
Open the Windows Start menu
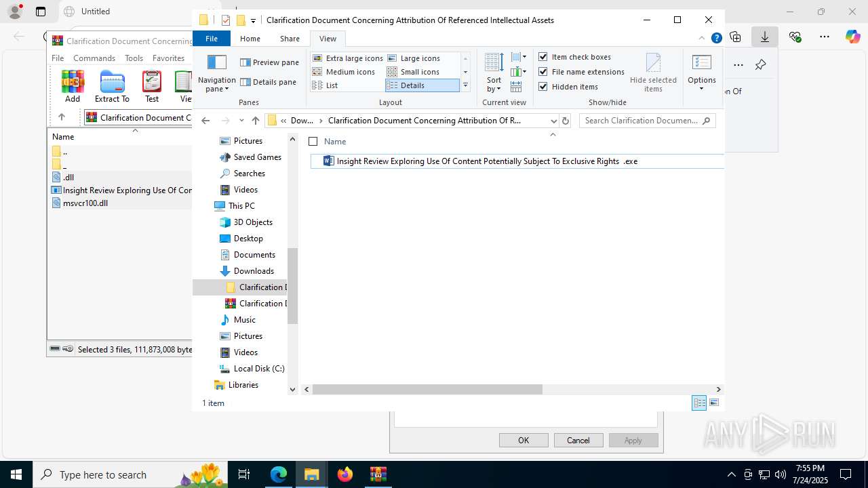[16, 474]
